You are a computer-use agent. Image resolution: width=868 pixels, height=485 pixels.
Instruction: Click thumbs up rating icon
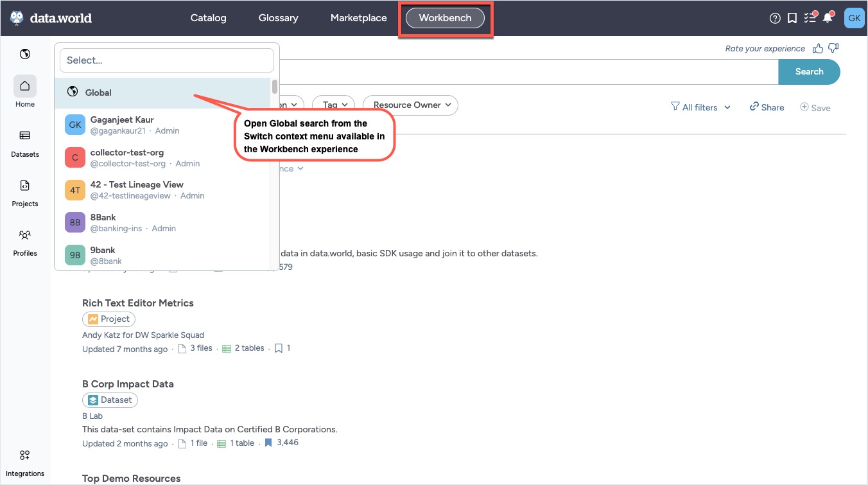pos(818,48)
